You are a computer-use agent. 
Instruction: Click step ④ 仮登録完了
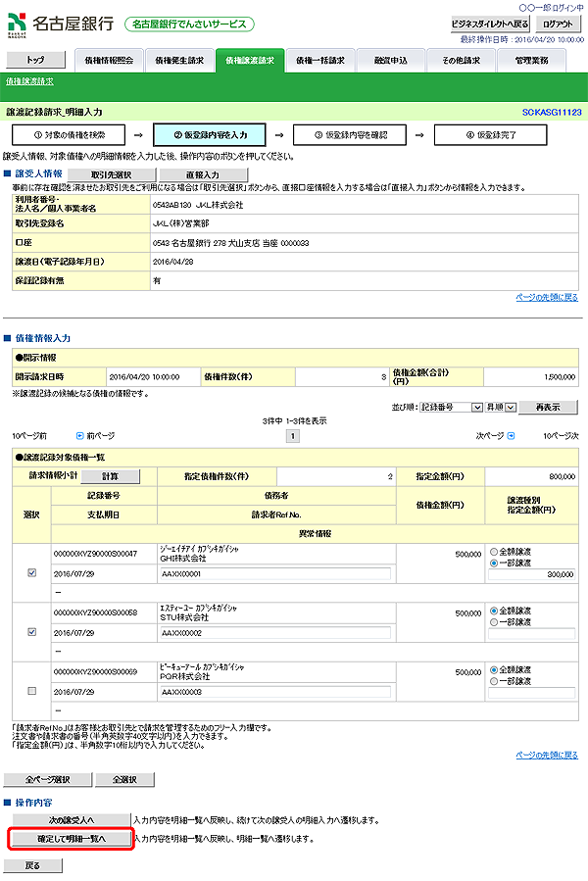[x=490, y=135]
